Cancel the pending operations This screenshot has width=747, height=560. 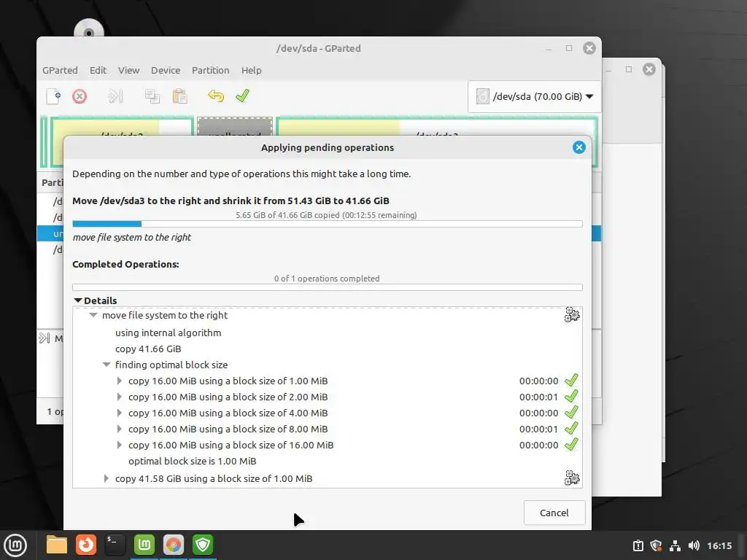pos(554,513)
